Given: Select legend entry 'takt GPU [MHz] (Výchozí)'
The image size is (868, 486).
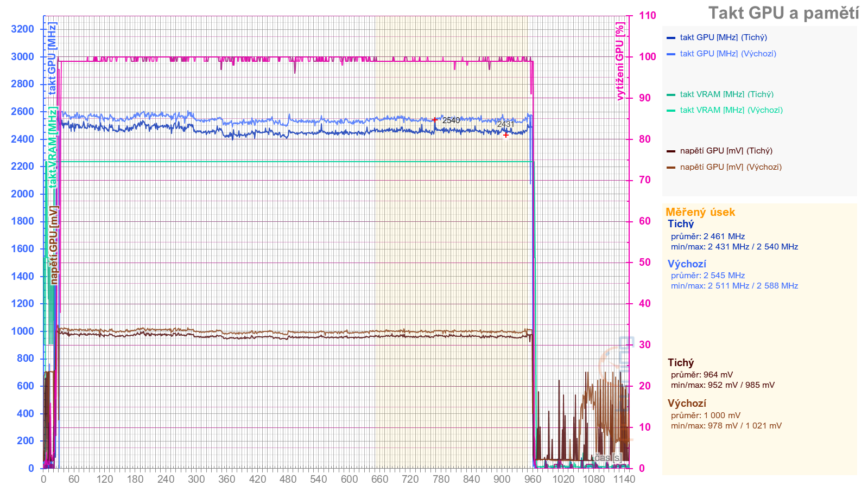Looking at the screenshot, I should click(x=728, y=54).
